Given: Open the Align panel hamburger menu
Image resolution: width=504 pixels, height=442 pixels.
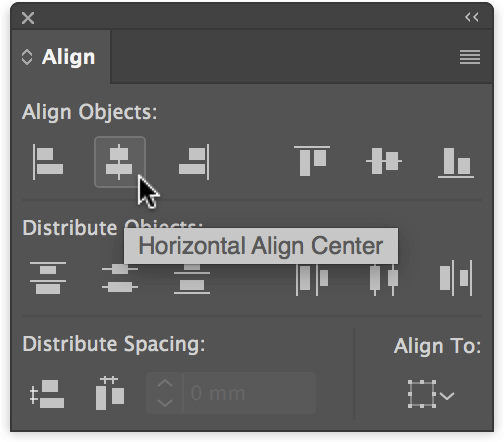Looking at the screenshot, I should pyautogui.click(x=470, y=57).
